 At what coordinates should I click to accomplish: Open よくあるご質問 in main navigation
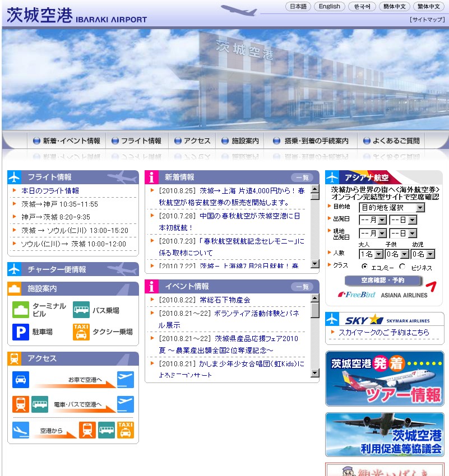click(x=391, y=141)
